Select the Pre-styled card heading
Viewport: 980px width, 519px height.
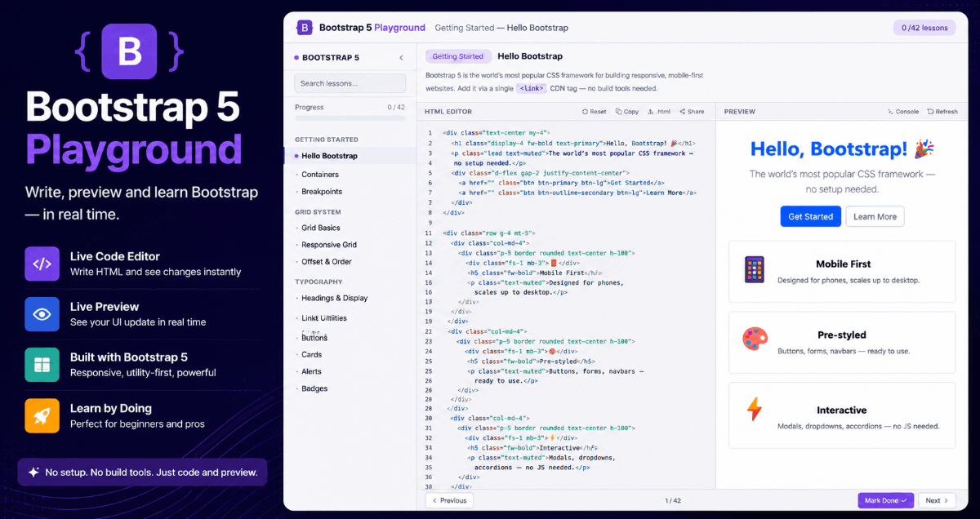coord(842,335)
